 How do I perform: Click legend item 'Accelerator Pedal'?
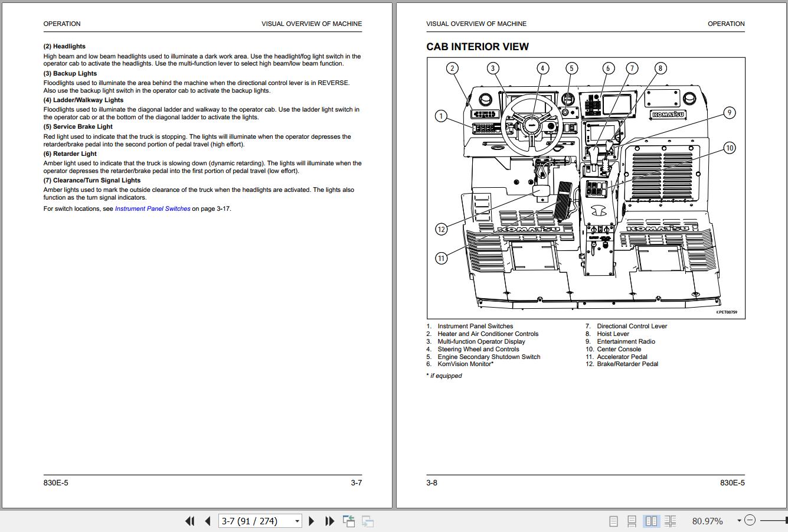coord(622,357)
